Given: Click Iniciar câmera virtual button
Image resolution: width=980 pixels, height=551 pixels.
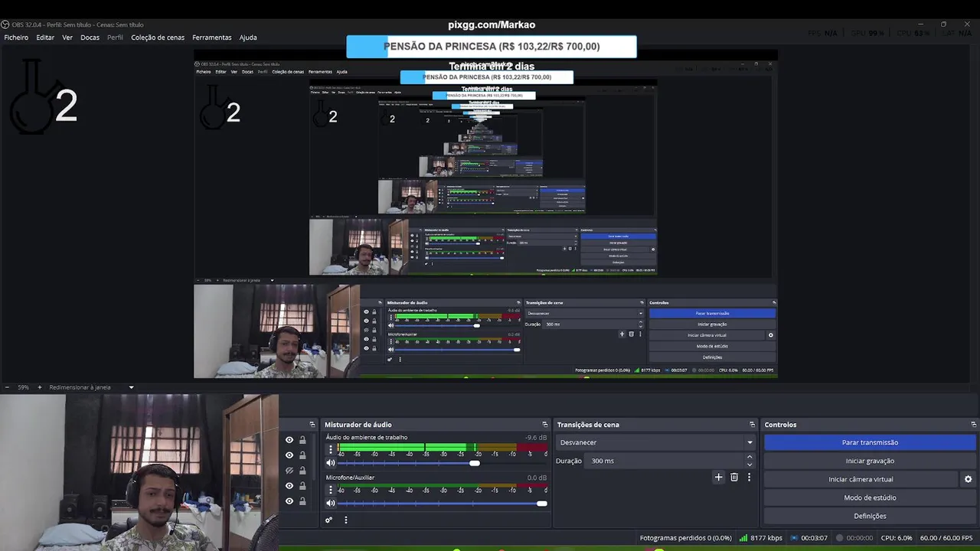Looking at the screenshot, I should click(x=861, y=479).
